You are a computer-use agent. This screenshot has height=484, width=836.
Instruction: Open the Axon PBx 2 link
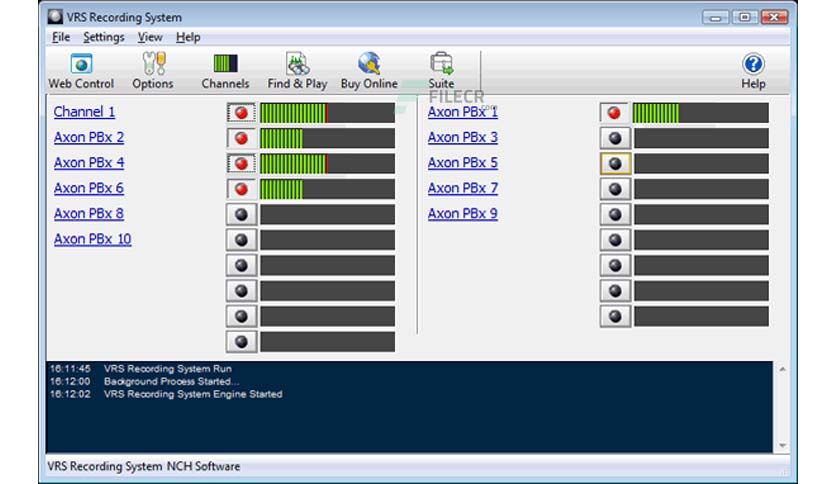[89, 137]
